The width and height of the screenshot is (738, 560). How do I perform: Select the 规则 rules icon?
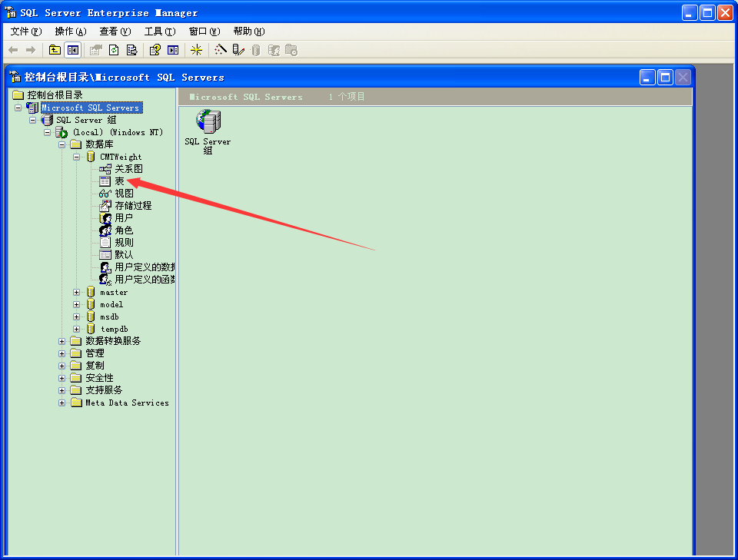(105, 242)
